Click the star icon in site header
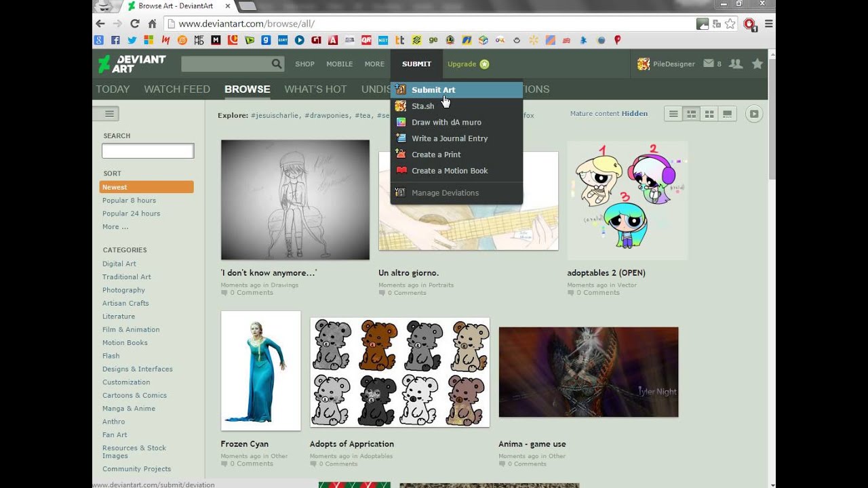 click(757, 64)
